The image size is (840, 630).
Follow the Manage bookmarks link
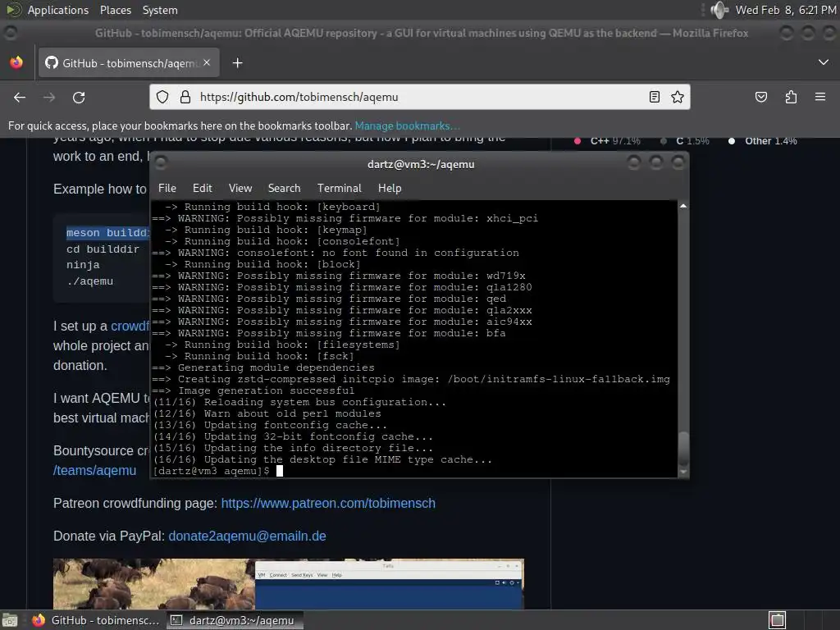tap(407, 126)
